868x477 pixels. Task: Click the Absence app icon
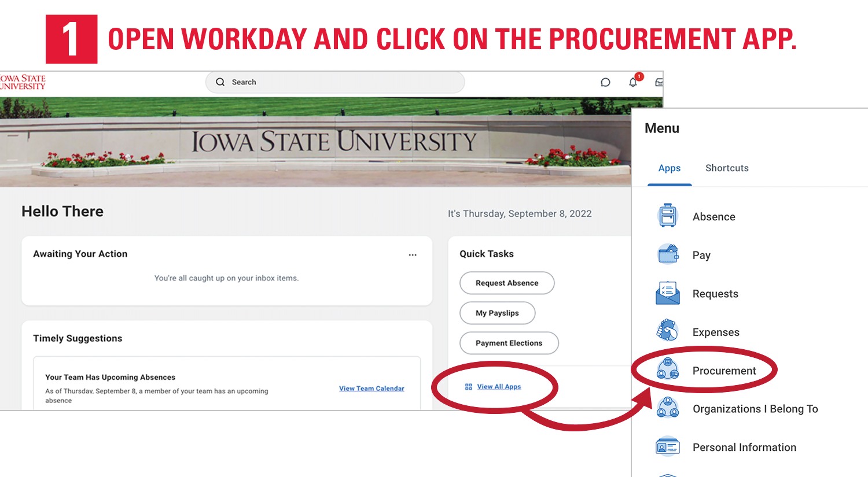(x=668, y=216)
